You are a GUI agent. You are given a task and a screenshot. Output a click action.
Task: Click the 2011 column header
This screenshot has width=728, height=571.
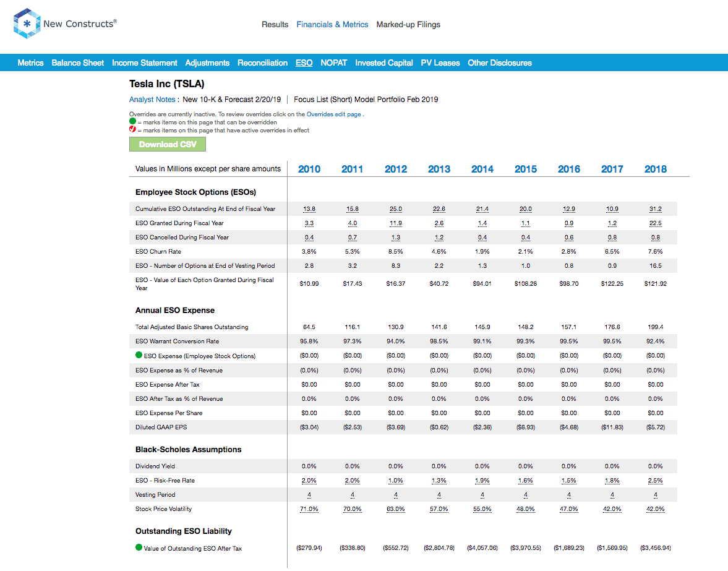coord(353,169)
